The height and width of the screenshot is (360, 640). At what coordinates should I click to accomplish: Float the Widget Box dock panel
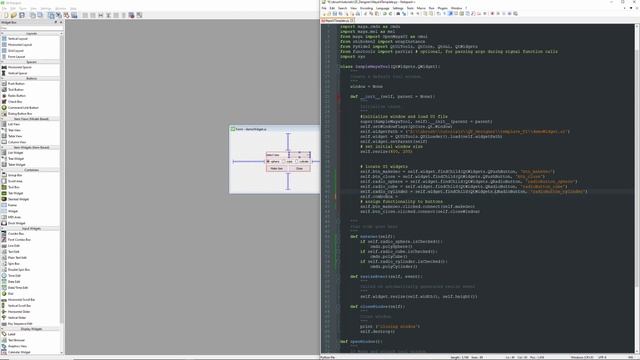tap(56, 22)
